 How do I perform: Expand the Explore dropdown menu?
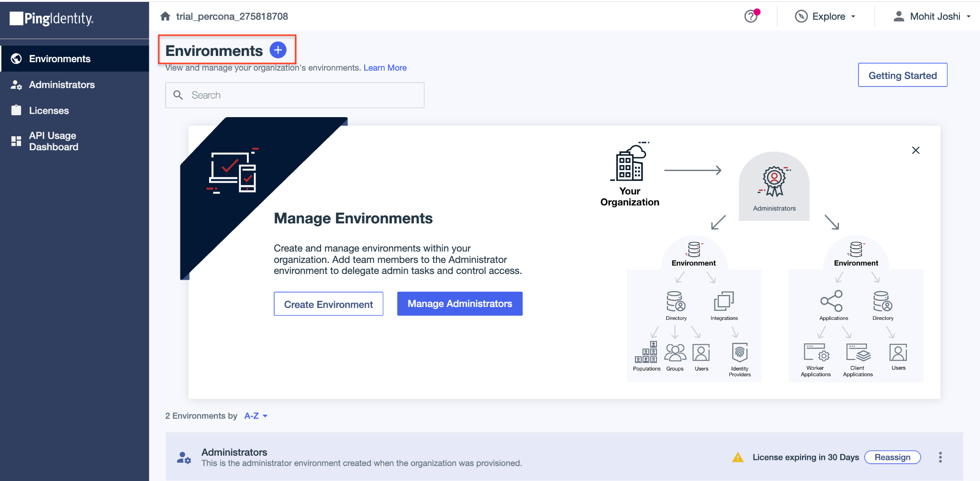coord(825,16)
